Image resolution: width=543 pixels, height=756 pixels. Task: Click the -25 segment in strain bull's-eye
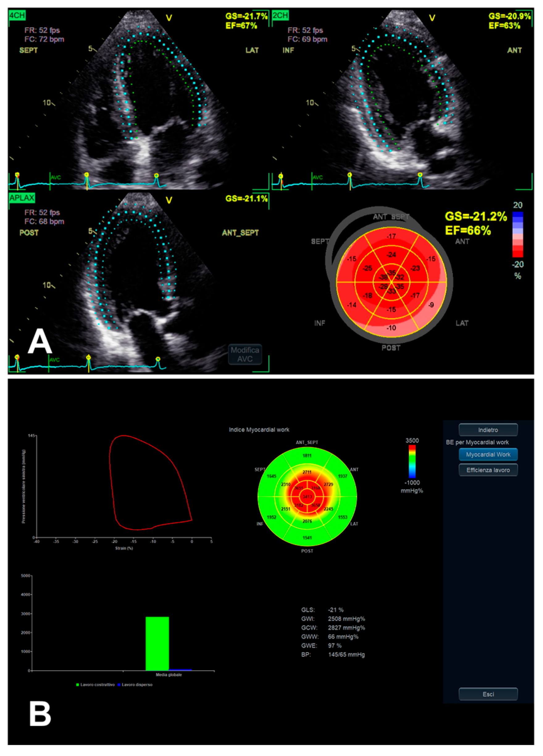coord(367,268)
